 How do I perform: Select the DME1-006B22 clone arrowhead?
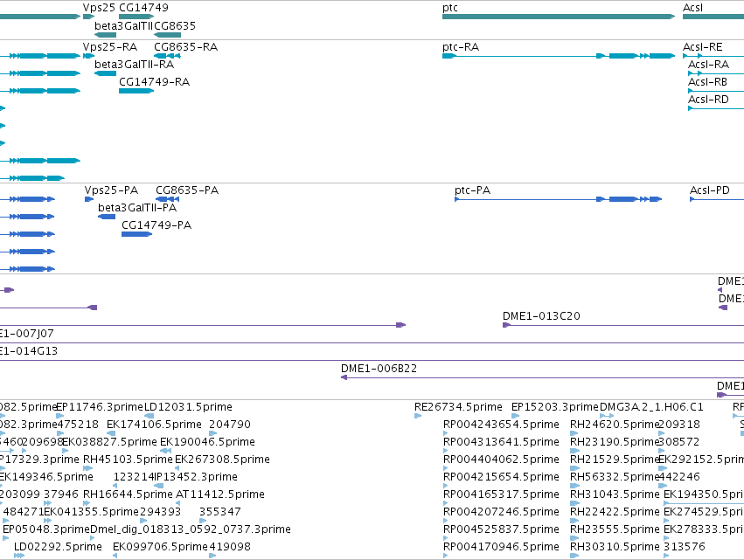(344, 377)
